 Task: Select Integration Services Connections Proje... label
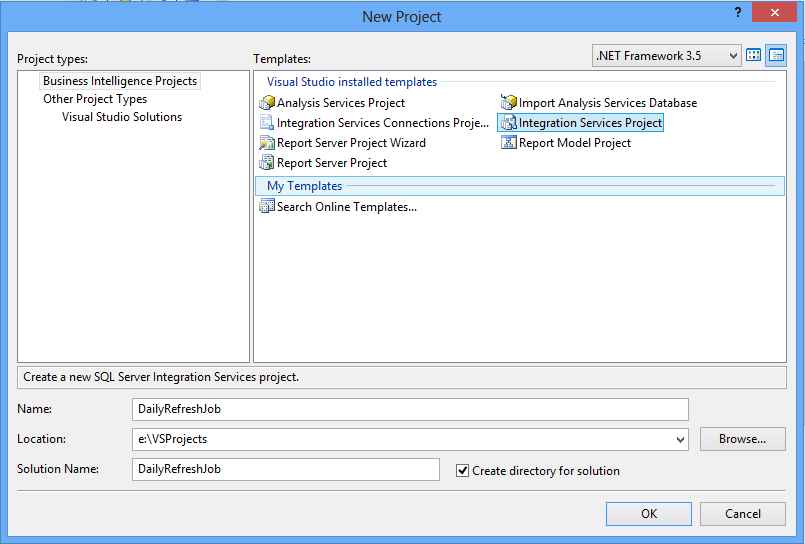382,123
